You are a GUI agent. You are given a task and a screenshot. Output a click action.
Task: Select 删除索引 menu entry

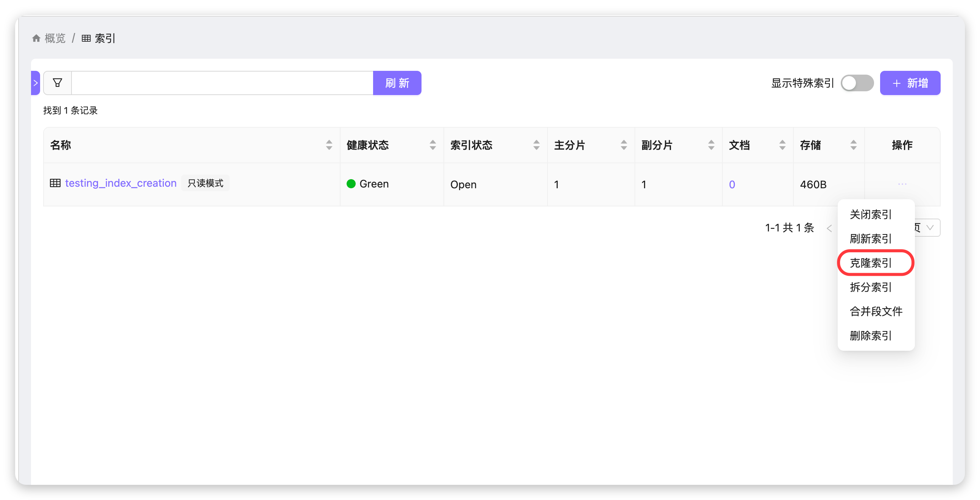coord(870,336)
